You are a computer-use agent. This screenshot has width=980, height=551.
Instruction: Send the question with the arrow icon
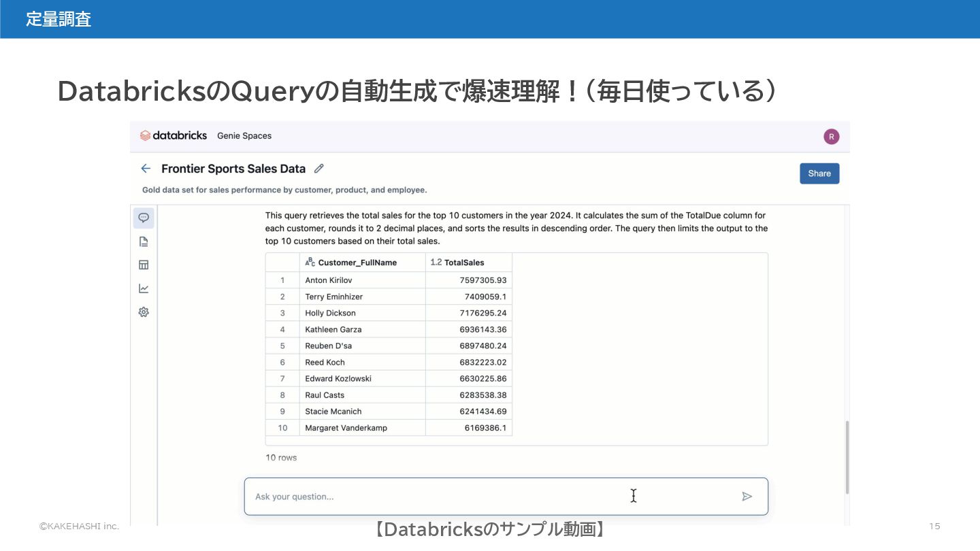(x=747, y=497)
